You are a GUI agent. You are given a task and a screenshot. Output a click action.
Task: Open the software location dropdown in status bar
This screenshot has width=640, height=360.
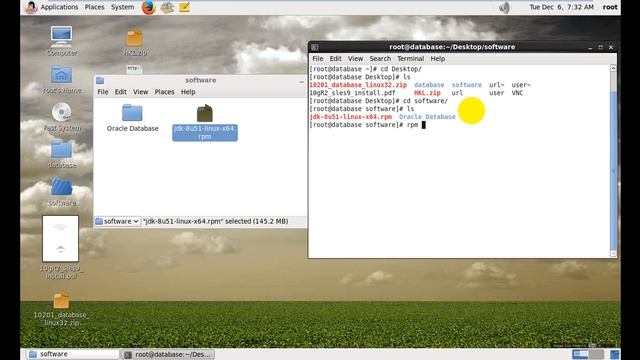[117, 221]
